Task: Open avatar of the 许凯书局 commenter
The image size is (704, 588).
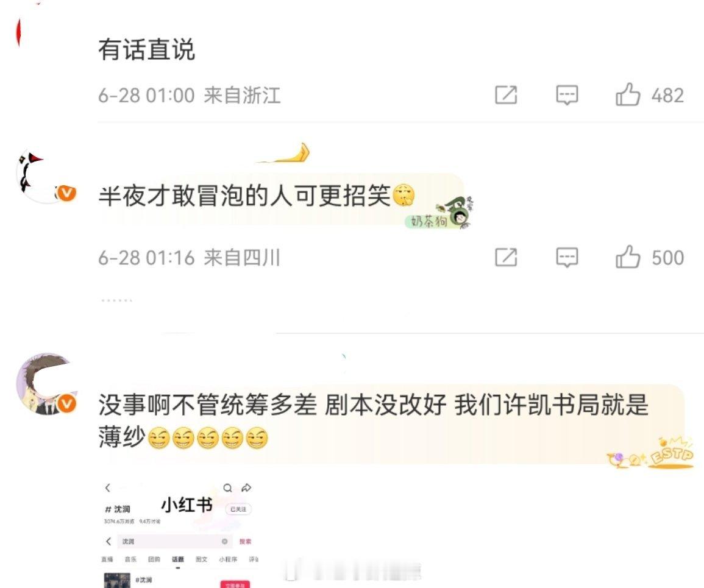Action: [x=46, y=383]
